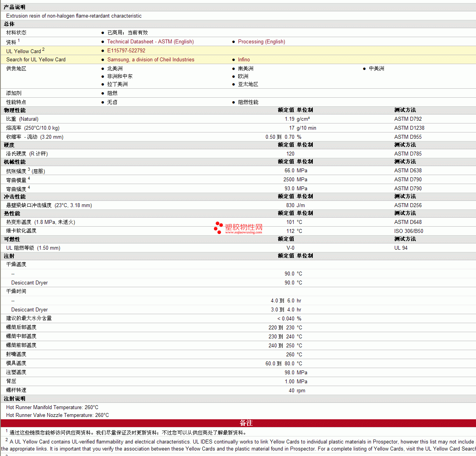The width and height of the screenshot is (476, 456).
Task: Click the 欧洲 region entry
Action: [243, 77]
